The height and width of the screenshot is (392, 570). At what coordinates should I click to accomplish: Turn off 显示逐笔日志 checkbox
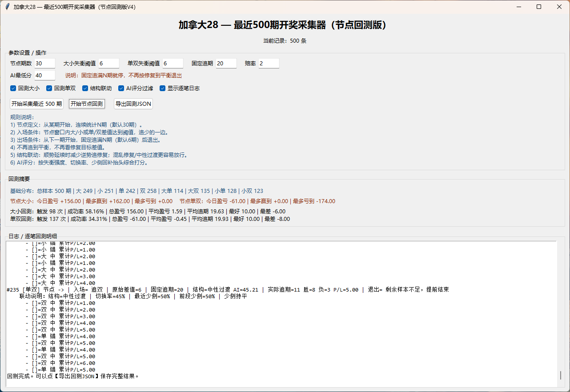click(163, 88)
